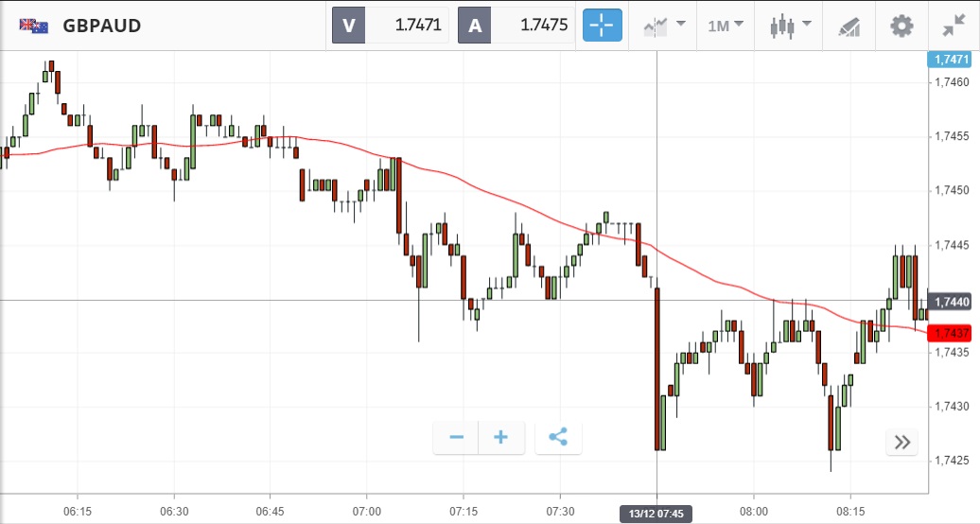Viewport: 980px width, 524px height.
Task: Open chart settings gear
Action: pyautogui.click(x=901, y=26)
